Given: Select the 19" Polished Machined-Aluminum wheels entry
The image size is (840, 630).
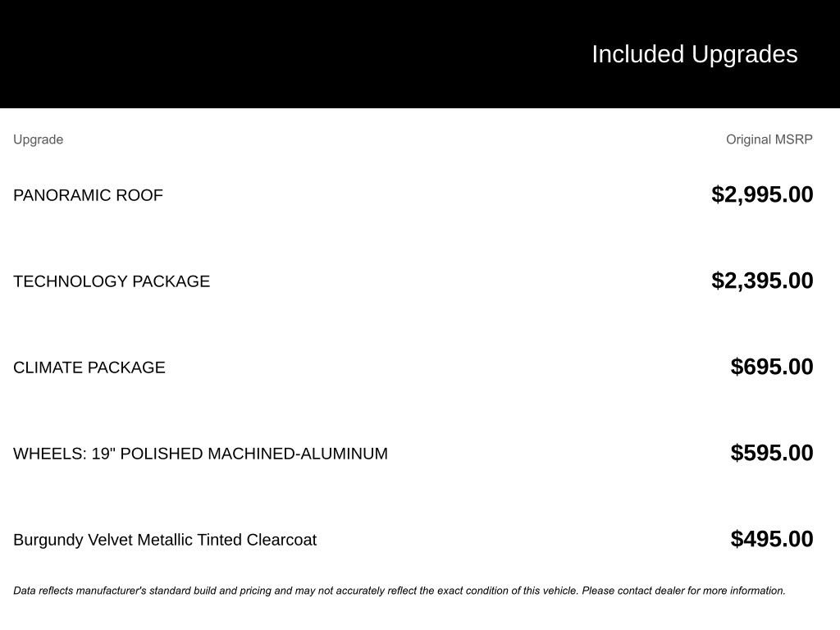Looking at the screenshot, I should pos(200,454).
